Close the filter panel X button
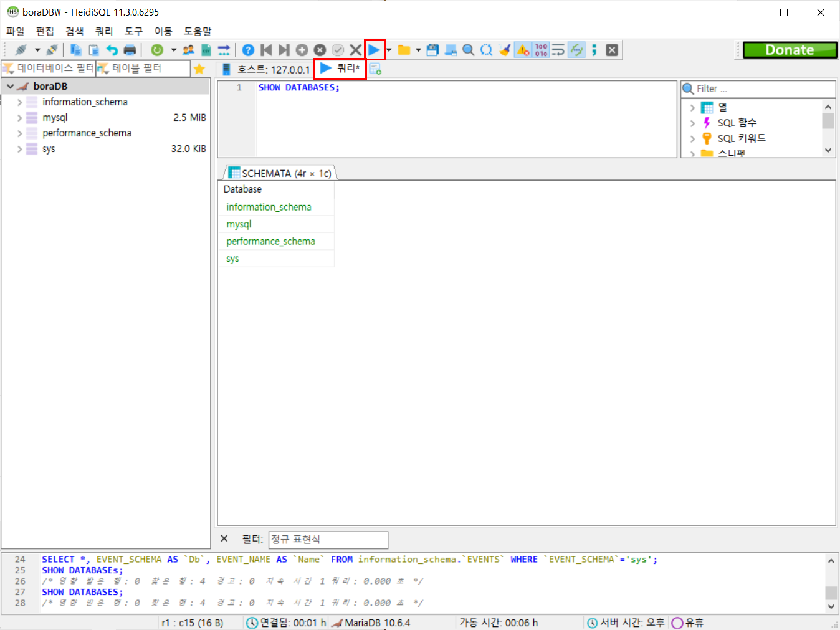Image resolution: width=840 pixels, height=630 pixels. 224,538
